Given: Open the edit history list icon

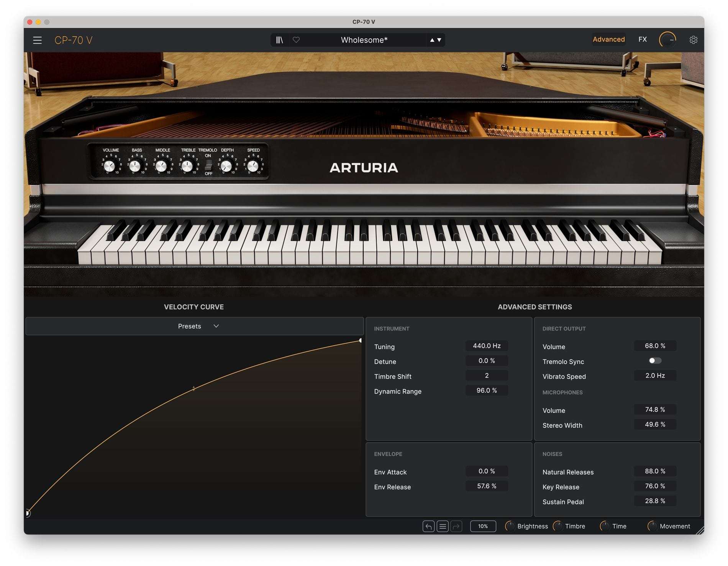Looking at the screenshot, I should click(x=443, y=526).
